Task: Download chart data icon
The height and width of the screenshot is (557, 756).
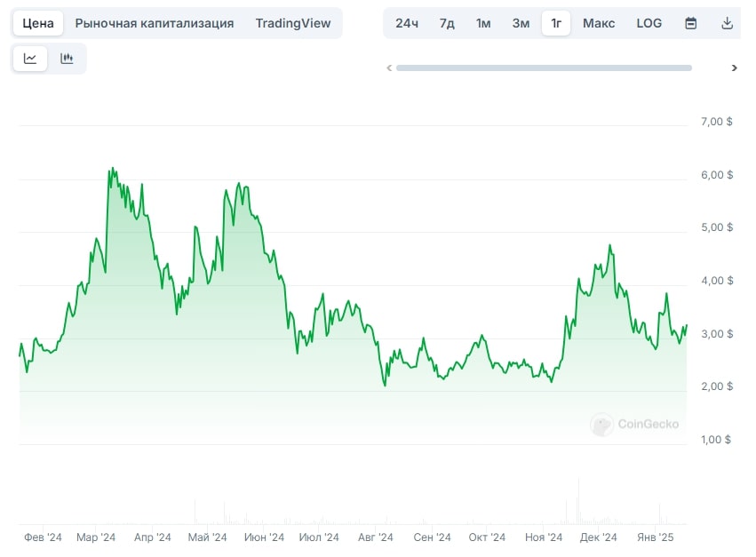Action: point(727,23)
